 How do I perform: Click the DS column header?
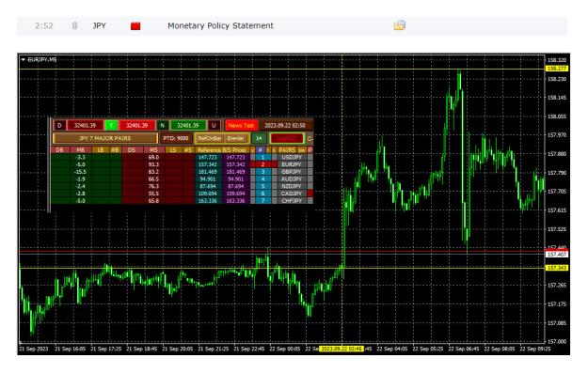coord(132,149)
